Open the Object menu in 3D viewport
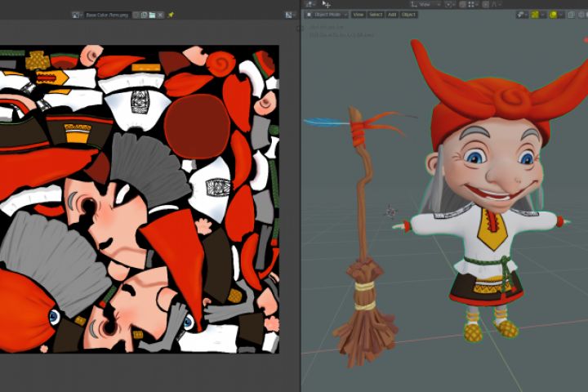The image size is (588, 392). (408, 15)
